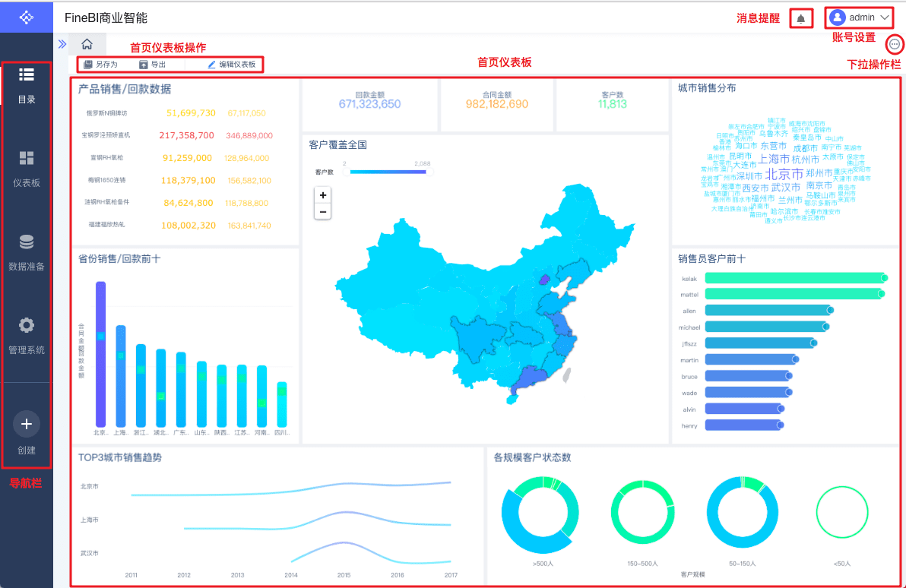Click the 另存为 save-as icon

click(88, 65)
